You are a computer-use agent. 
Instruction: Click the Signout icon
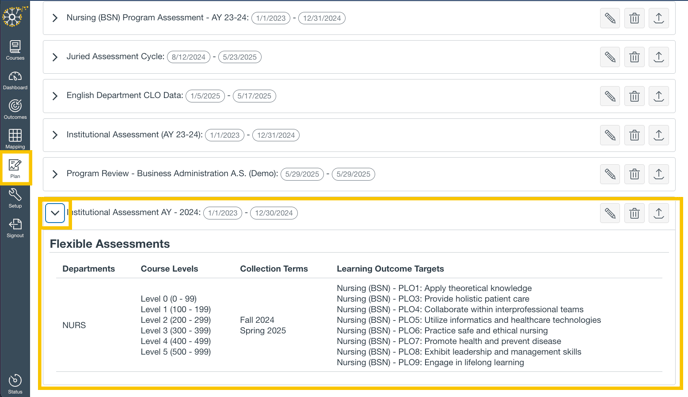15,228
